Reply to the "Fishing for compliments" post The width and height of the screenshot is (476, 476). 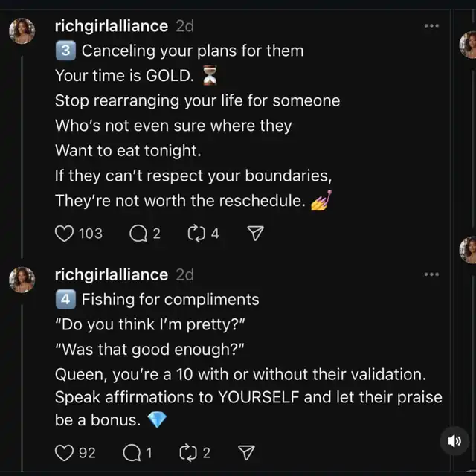click(x=132, y=452)
